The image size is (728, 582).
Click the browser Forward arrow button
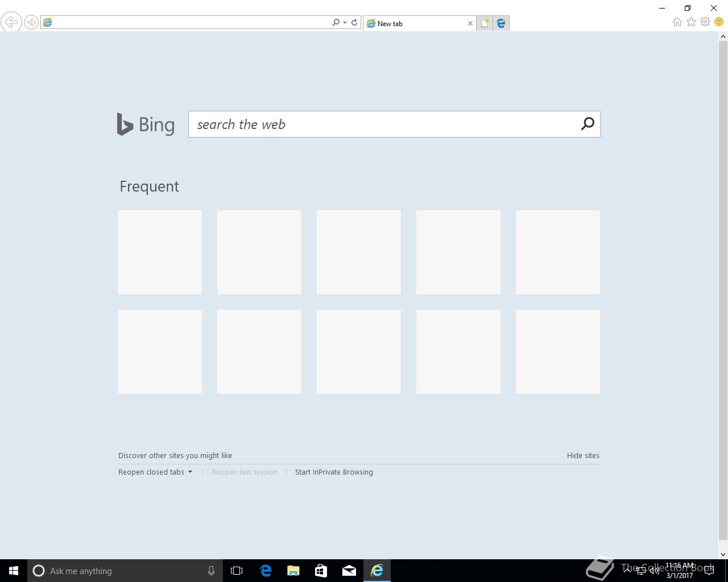click(x=31, y=22)
